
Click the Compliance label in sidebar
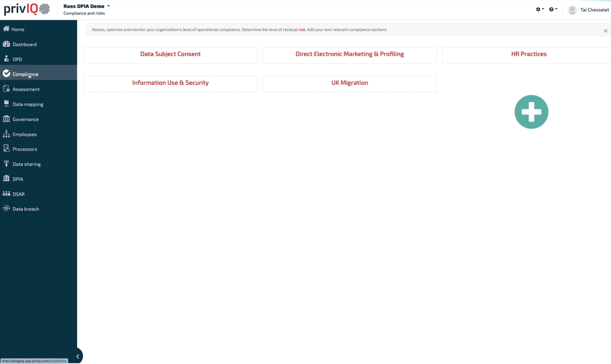(x=25, y=74)
